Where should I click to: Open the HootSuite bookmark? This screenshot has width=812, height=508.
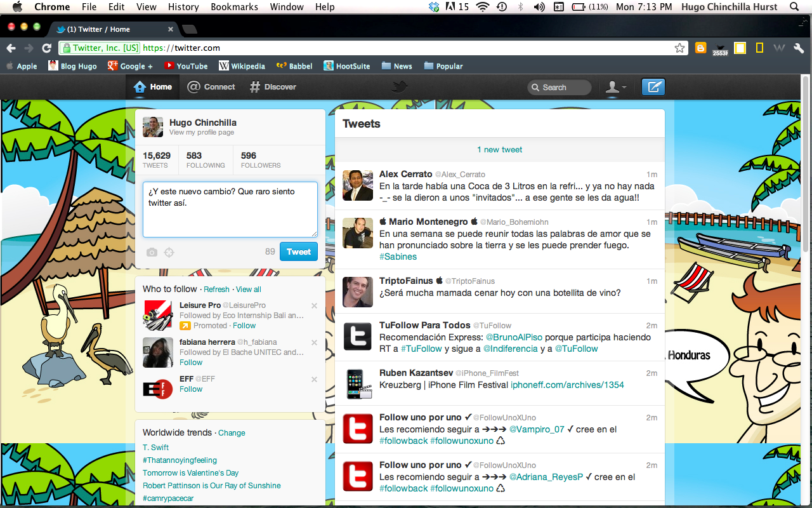(x=347, y=66)
